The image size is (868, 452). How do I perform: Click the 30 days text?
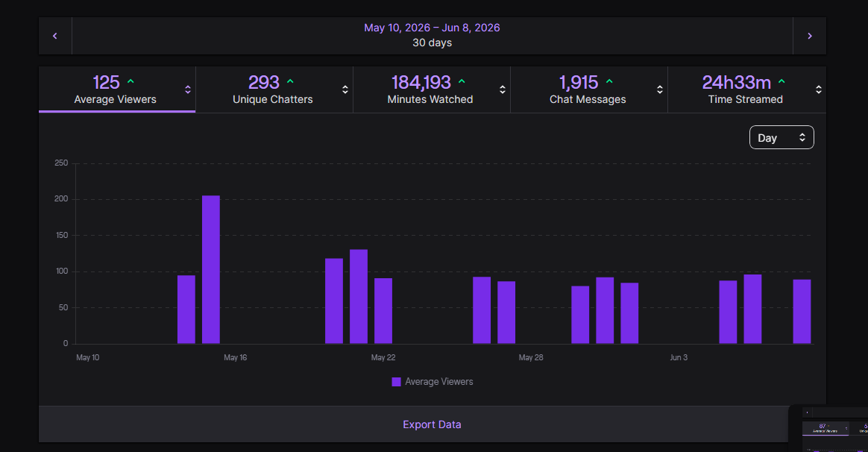click(x=432, y=43)
